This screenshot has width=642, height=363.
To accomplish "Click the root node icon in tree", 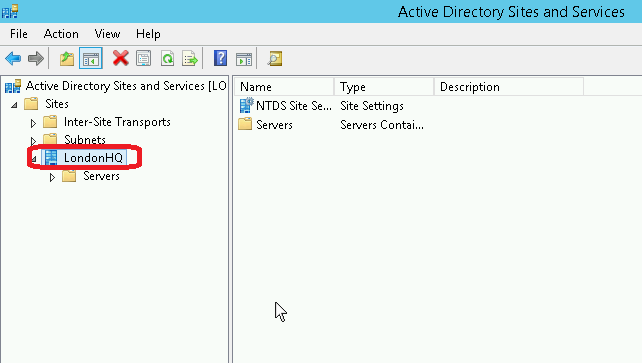I will 13,86.
